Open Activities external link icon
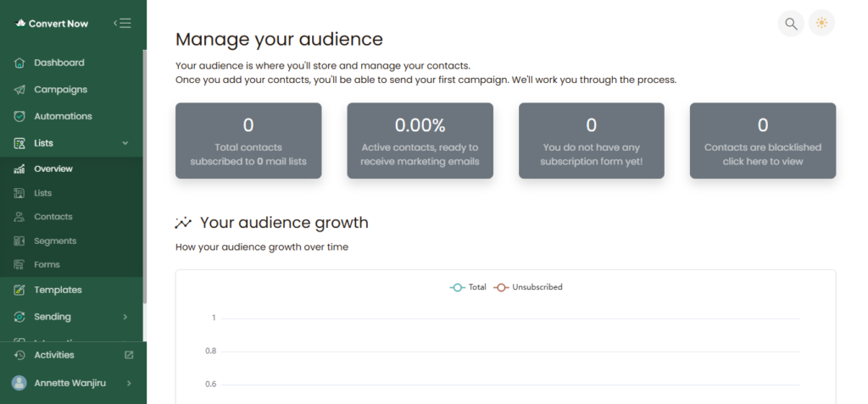This screenshot has height=404, width=868. (x=129, y=355)
